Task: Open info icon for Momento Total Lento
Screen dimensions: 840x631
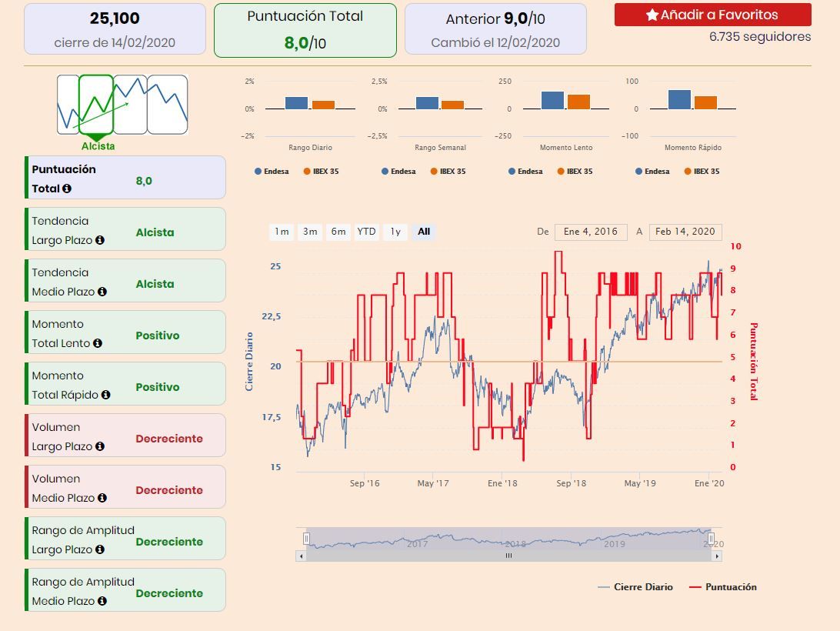Action: pyautogui.click(x=97, y=343)
